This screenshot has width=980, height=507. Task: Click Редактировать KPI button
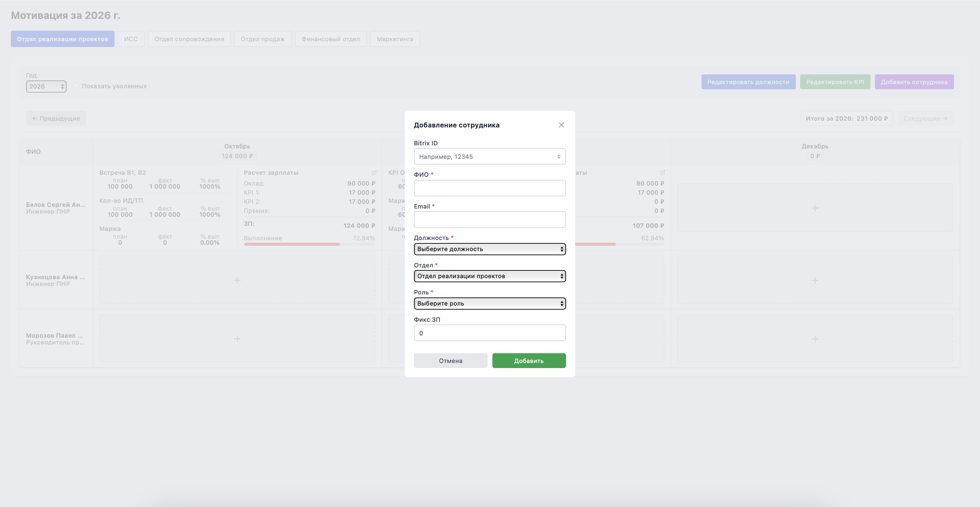[x=835, y=82]
